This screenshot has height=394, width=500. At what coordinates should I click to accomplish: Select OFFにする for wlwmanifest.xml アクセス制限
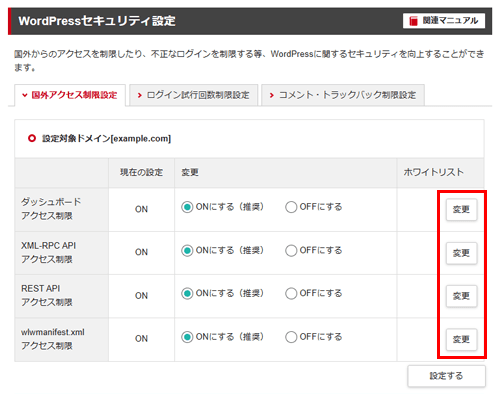(x=291, y=337)
